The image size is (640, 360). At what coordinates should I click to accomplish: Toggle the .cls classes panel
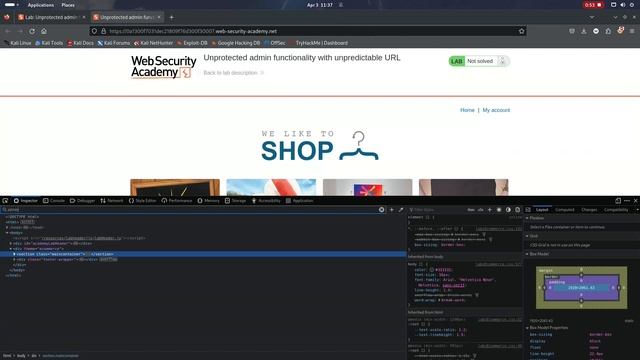coord(480,209)
